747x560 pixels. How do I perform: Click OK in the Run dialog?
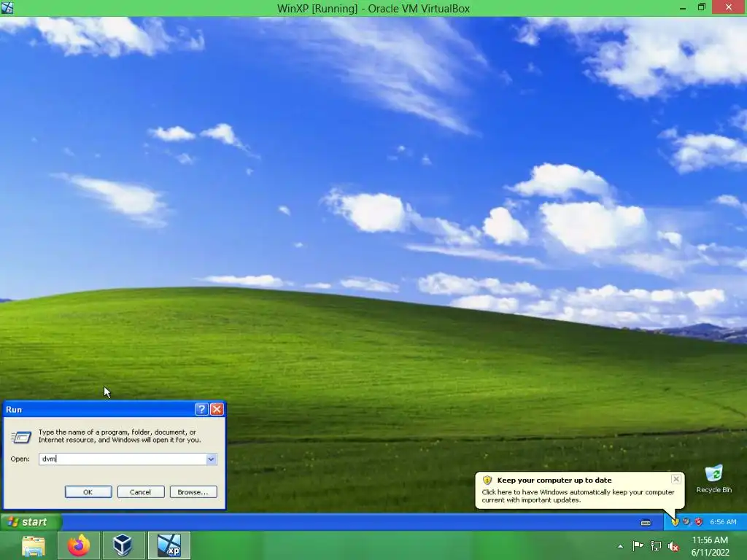pyautogui.click(x=88, y=492)
